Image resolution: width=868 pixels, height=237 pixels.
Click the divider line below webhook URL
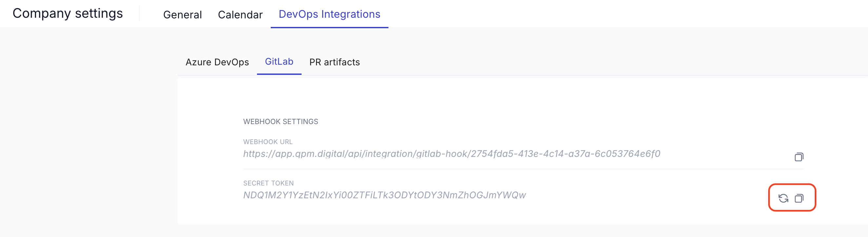[x=505, y=169]
